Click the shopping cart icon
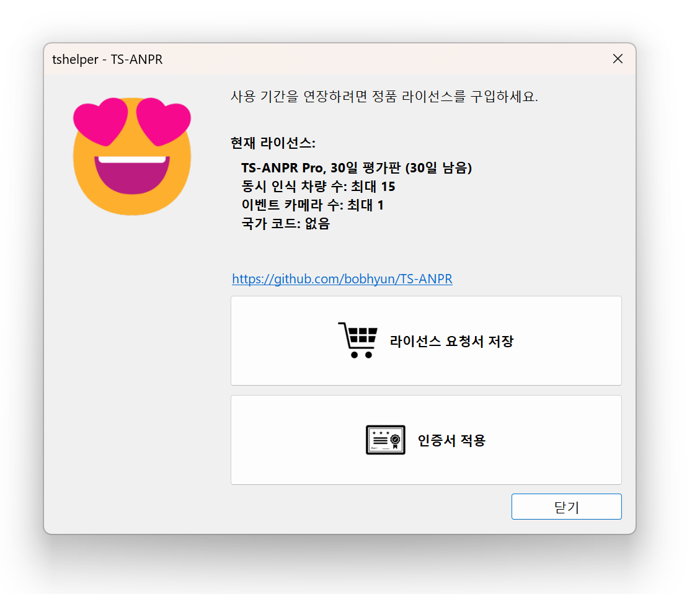 pos(358,340)
